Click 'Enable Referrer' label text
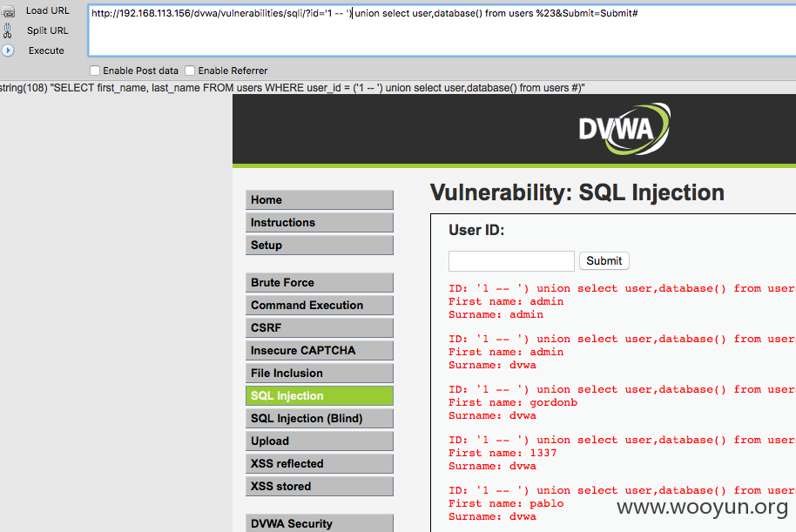 [233, 71]
